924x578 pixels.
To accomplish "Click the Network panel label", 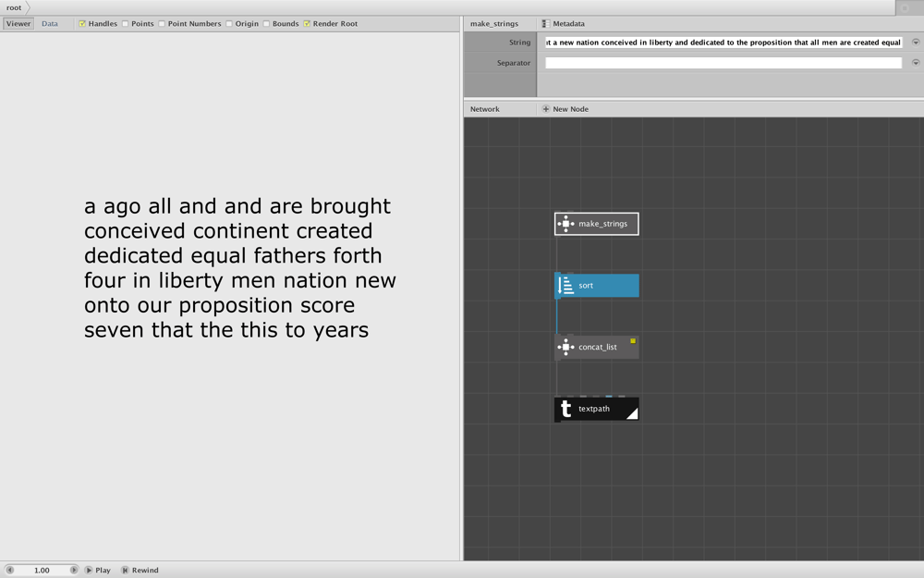I will coord(484,109).
